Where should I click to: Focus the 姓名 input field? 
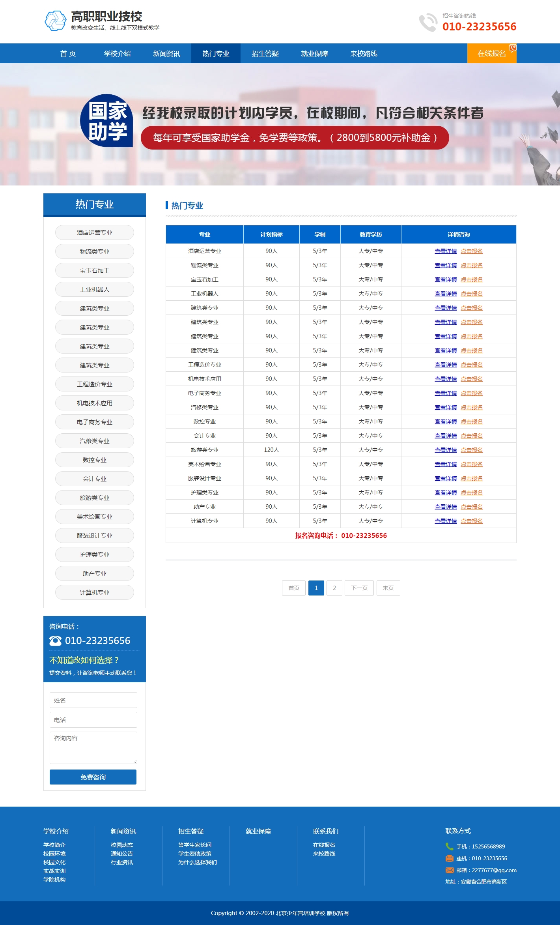(93, 700)
